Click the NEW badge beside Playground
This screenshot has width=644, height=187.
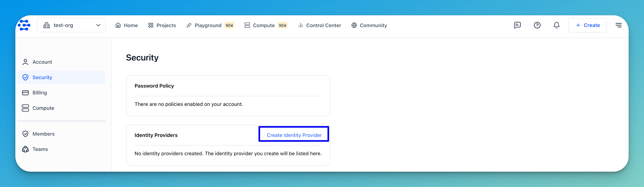pyautogui.click(x=229, y=25)
